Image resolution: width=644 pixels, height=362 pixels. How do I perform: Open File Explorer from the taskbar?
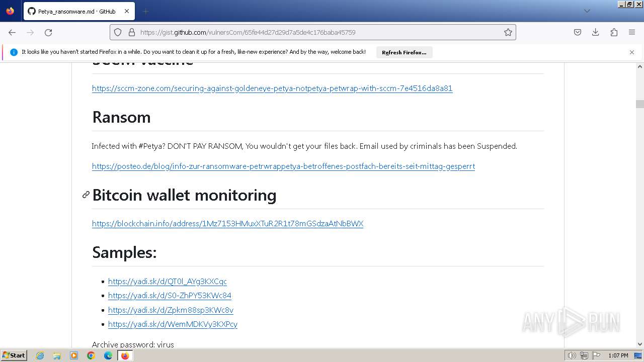[x=57, y=355]
